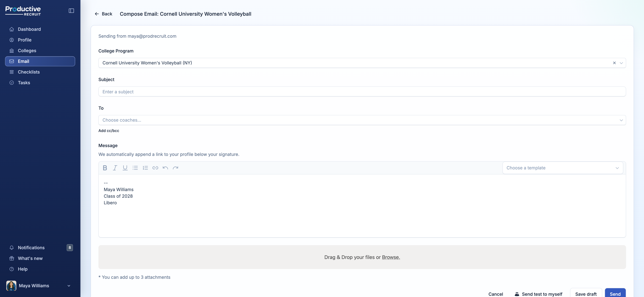Go Back to previous page
644x297 pixels.
point(103,14)
